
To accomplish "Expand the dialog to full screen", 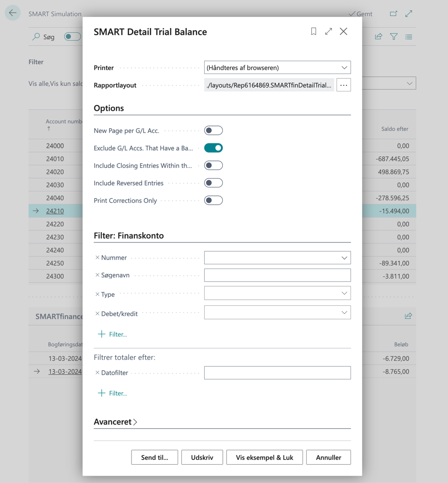I will coord(329,31).
